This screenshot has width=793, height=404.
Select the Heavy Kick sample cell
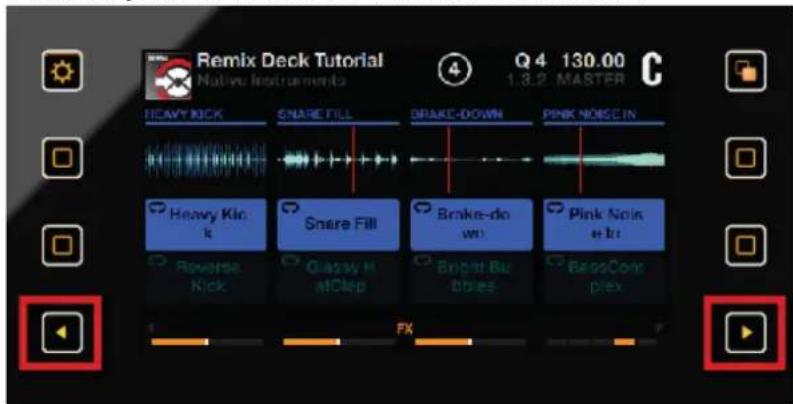[x=206, y=225]
